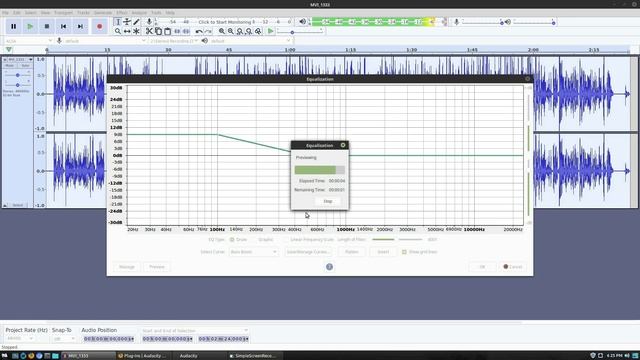Adjust the track gain slider
Screen dimensions: 640x360
18,75
